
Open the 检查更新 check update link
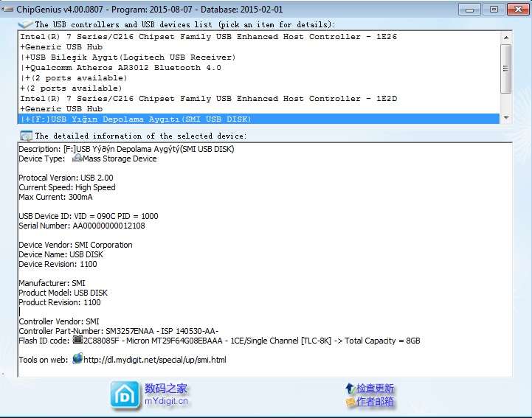(x=375, y=389)
